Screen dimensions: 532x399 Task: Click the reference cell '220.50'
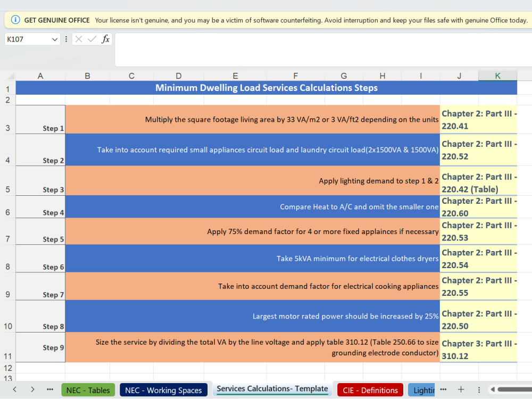click(x=478, y=316)
